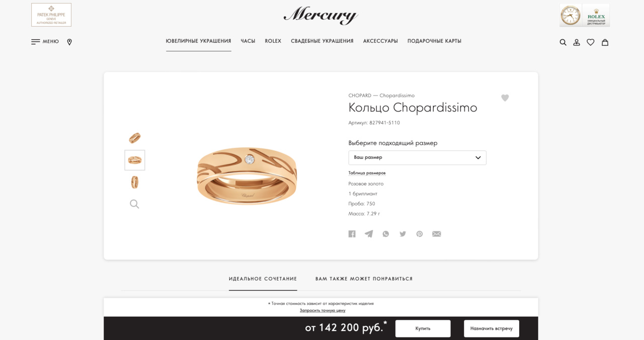Click 'Назначить встречу' button
The image size is (644, 340).
(x=492, y=328)
